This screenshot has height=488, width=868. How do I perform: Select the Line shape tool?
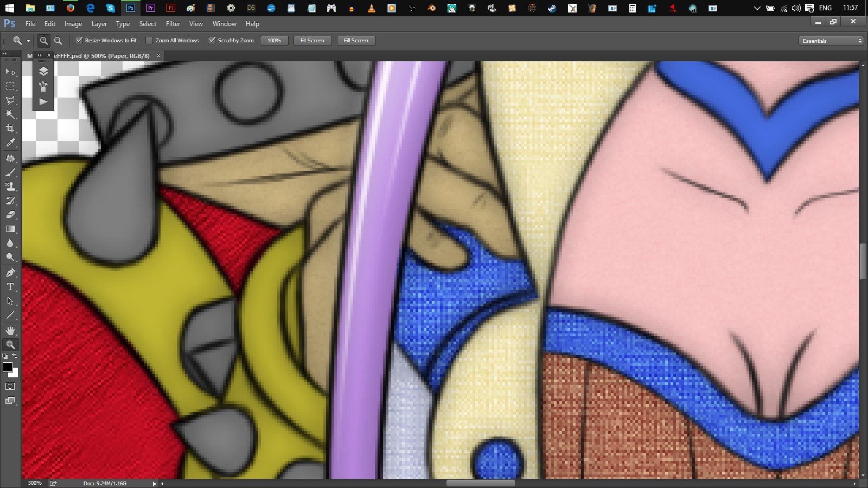coord(10,315)
